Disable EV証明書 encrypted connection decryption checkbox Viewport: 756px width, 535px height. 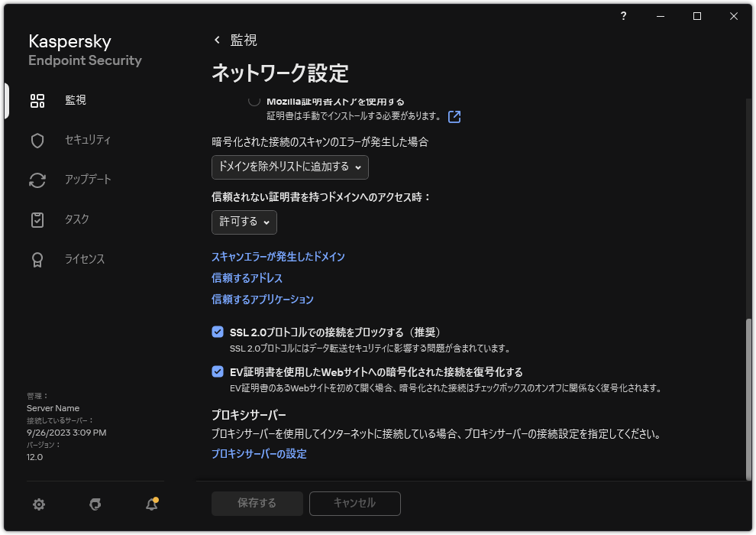click(x=218, y=371)
